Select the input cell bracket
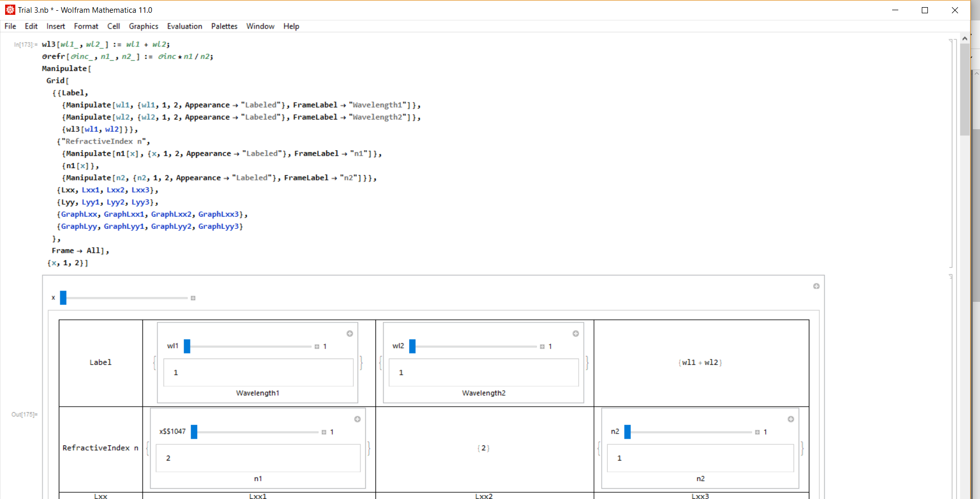This screenshot has width=980, height=499. pos(951,153)
